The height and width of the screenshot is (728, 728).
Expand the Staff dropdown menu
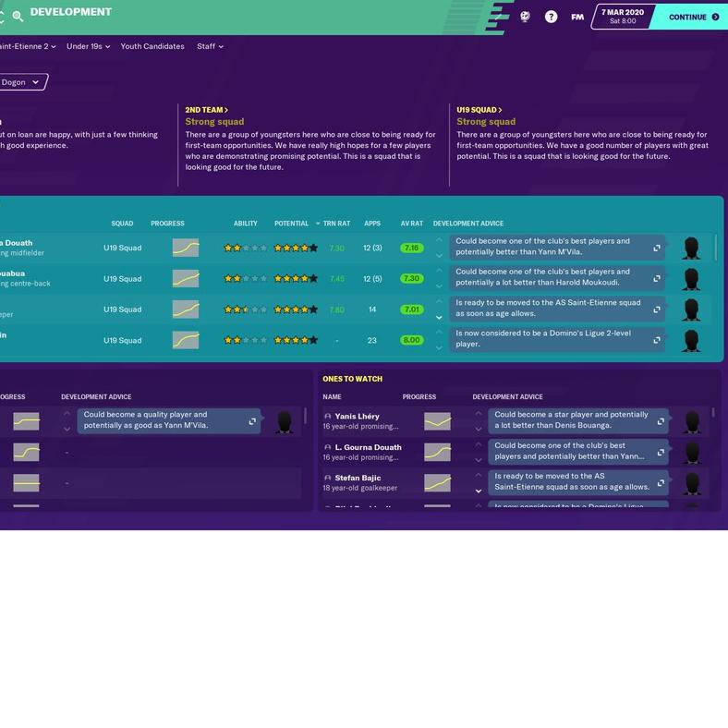(210, 46)
